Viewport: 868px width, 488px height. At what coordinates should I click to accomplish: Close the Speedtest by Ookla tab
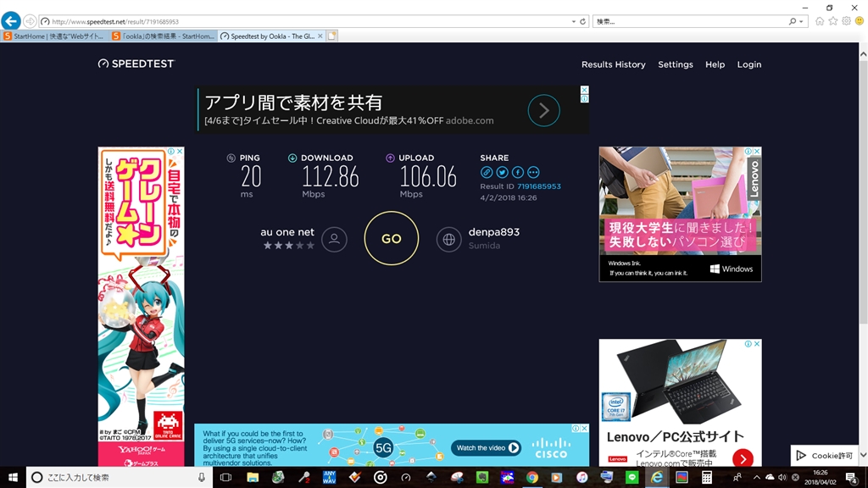coord(320,36)
